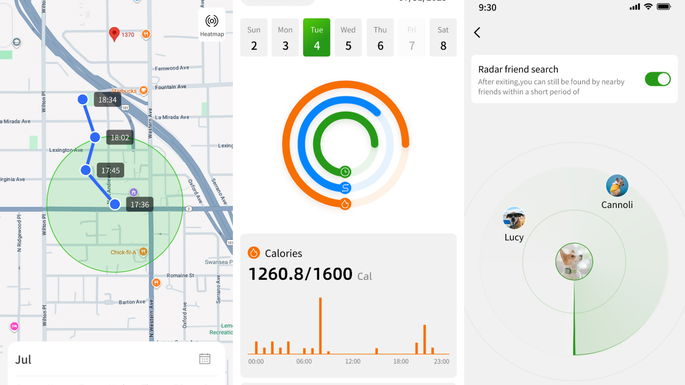
Task: Select Wed 5 in the week strip
Action: [348, 38]
